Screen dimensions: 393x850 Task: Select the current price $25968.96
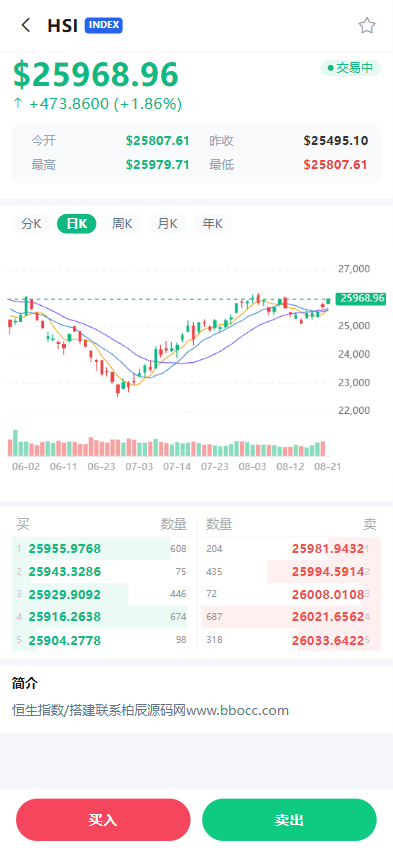click(x=96, y=75)
